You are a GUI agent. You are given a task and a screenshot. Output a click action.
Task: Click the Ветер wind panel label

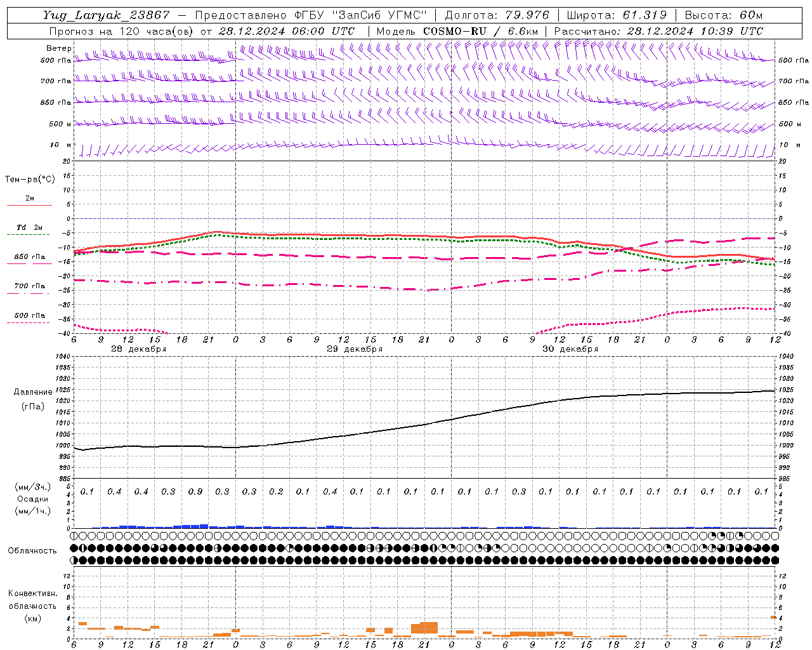59,48
